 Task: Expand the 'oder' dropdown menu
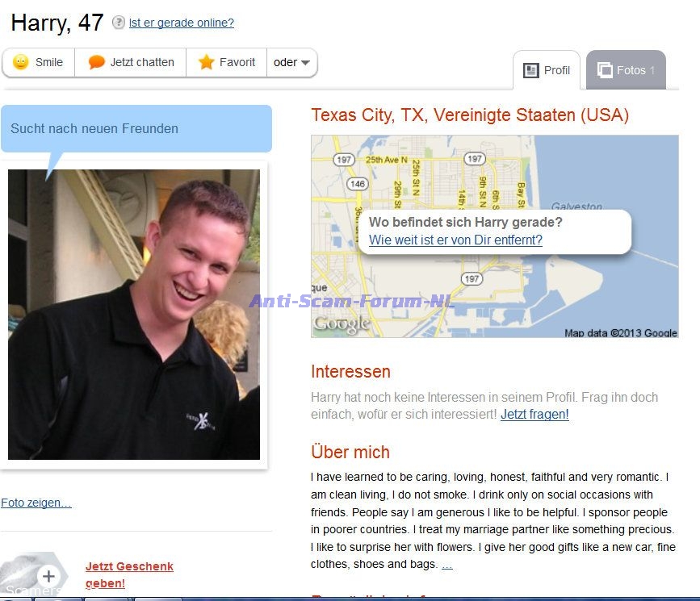(x=292, y=62)
